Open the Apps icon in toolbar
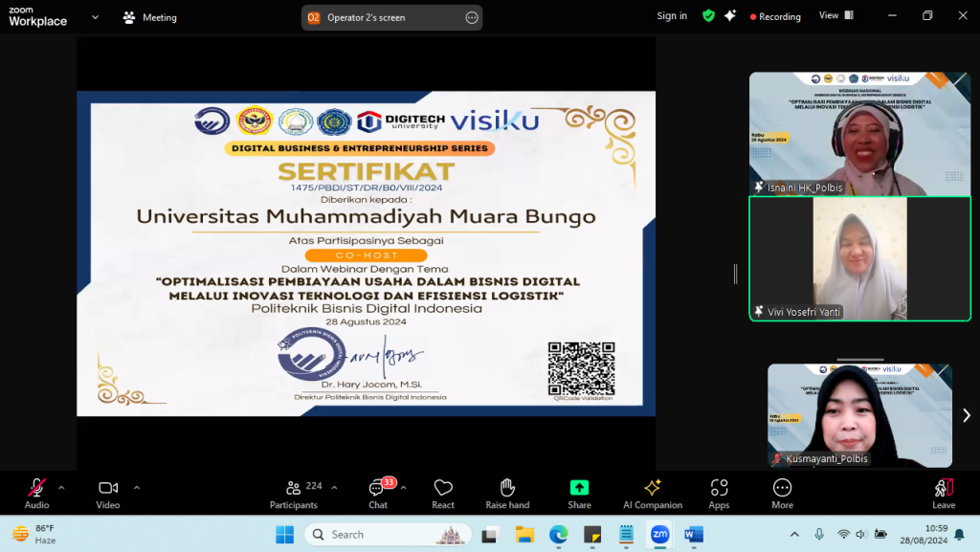 click(719, 493)
